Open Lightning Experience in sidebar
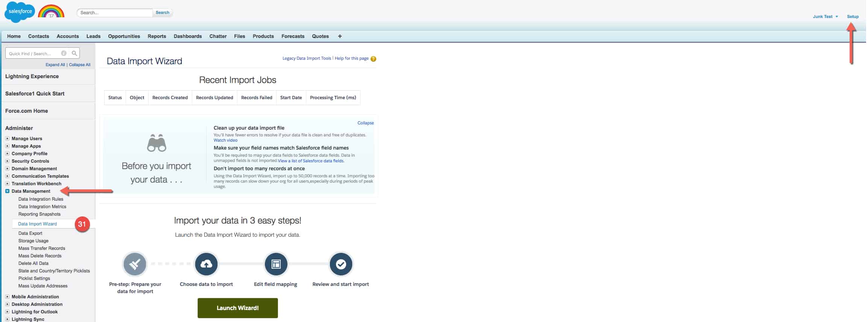Viewport: 868px width, 322px height. pos(32,76)
